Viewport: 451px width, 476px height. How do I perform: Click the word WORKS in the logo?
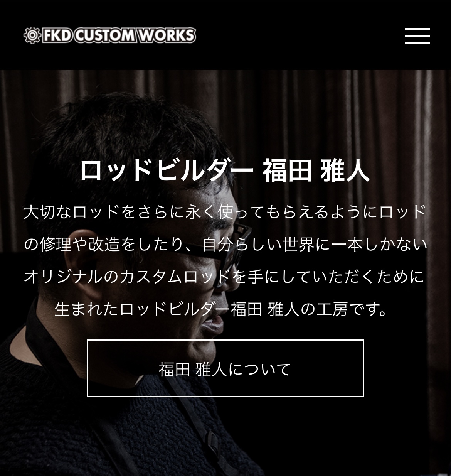pyautogui.click(x=167, y=35)
